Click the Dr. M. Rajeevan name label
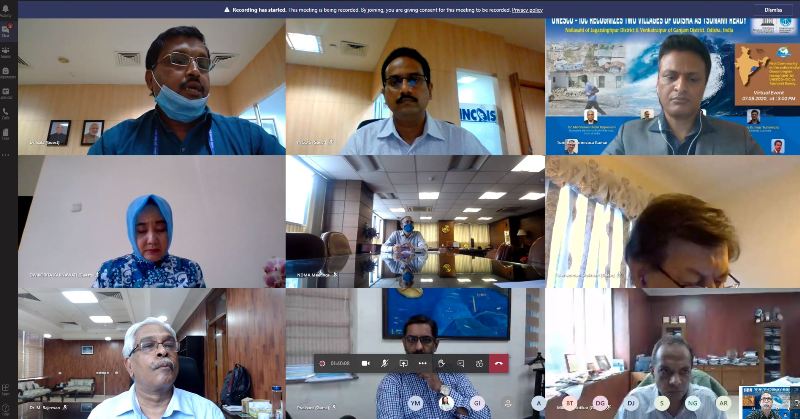800x419 pixels. pos(45,407)
